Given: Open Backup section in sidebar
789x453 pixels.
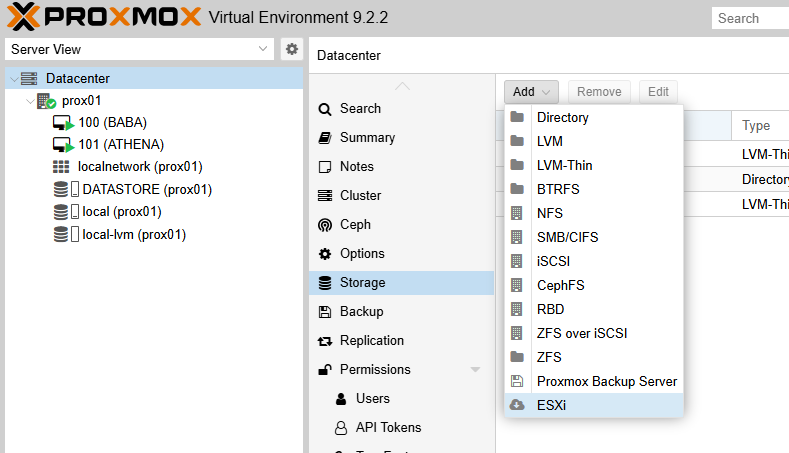Looking at the screenshot, I should point(402,312).
